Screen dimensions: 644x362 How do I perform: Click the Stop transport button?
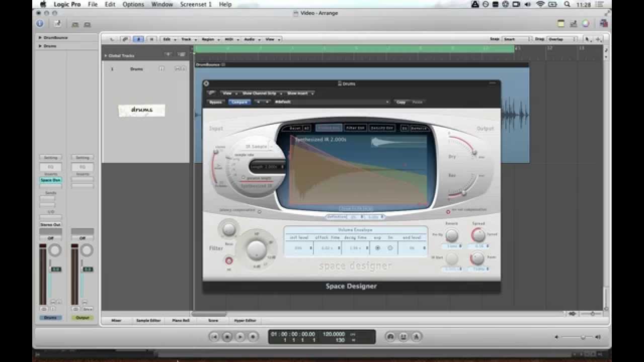[x=227, y=336]
